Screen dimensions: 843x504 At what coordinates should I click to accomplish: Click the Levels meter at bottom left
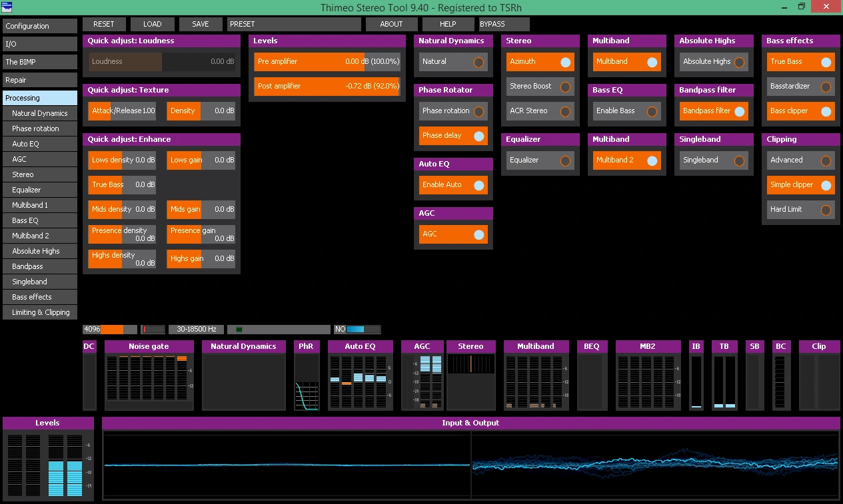click(47, 464)
